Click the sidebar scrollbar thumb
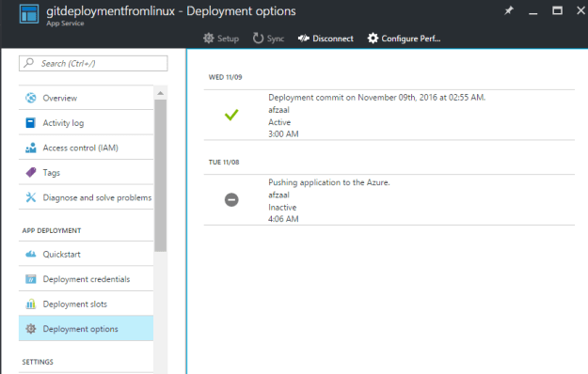This screenshot has width=588, height=374. pyautogui.click(x=161, y=176)
